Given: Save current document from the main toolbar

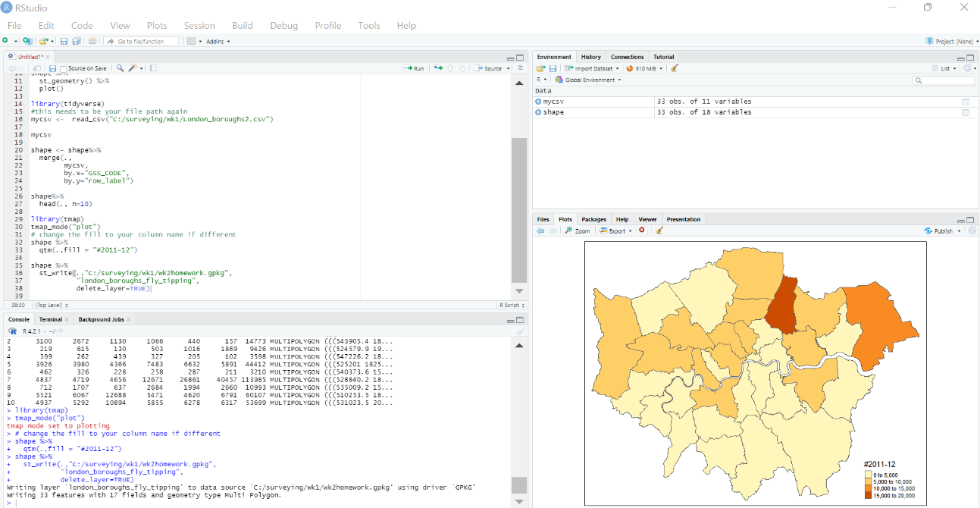Looking at the screenshot, I should click(x=64, y=41).
